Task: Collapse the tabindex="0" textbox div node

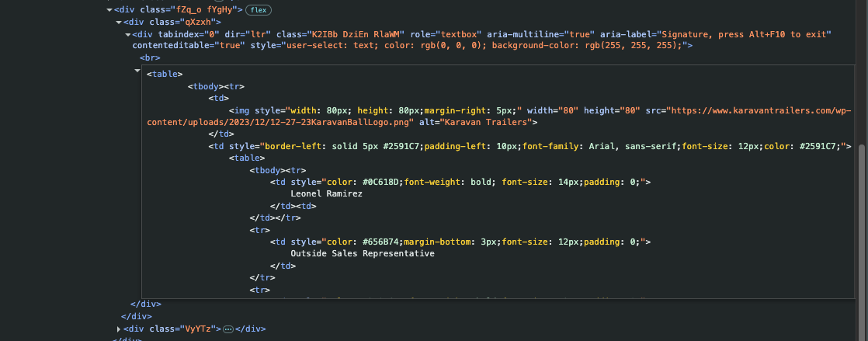Action: 128,34
